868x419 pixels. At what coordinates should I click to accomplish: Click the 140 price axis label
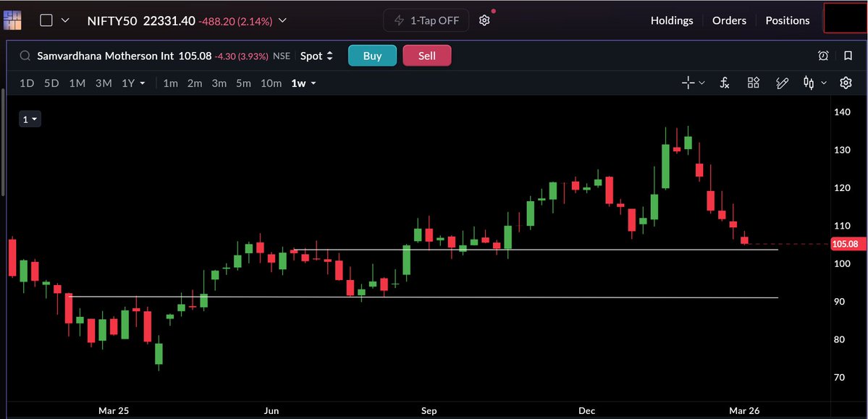tap(842, 112)
